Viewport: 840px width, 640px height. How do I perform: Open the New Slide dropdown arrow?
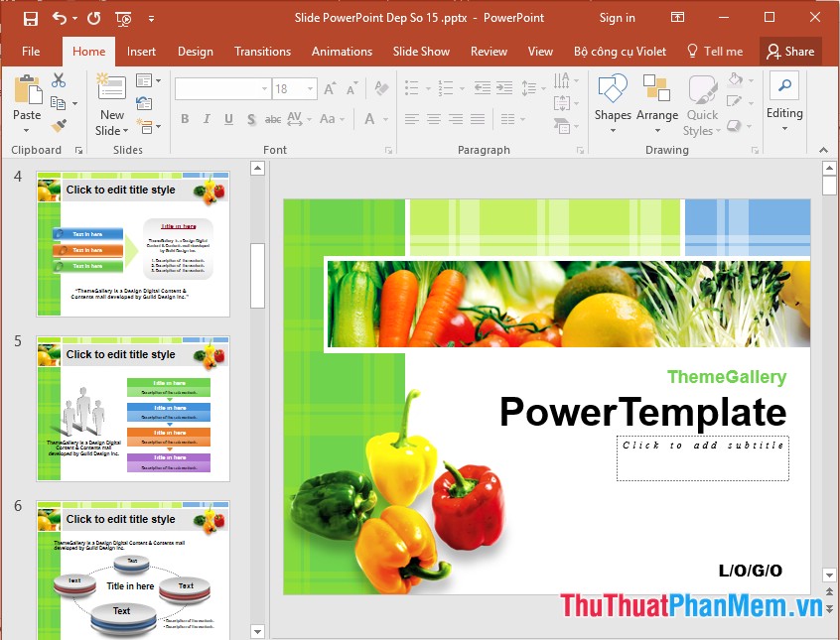[125, 131]
